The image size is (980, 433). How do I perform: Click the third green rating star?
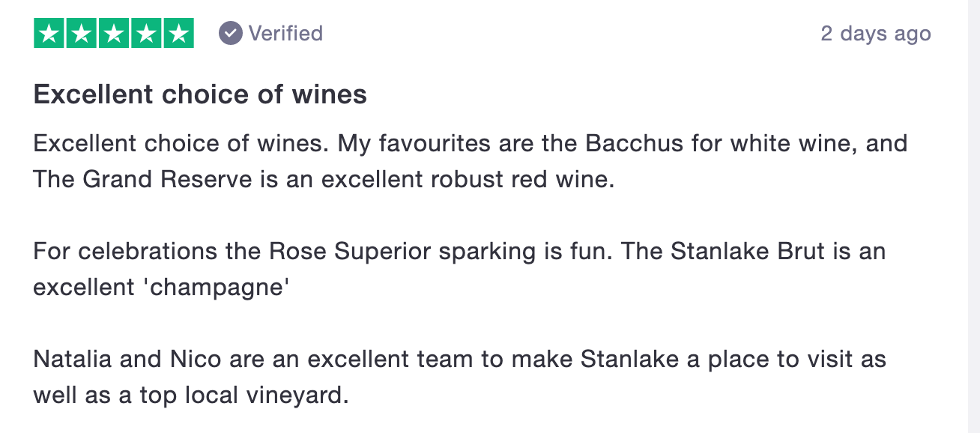click(114, 34)
